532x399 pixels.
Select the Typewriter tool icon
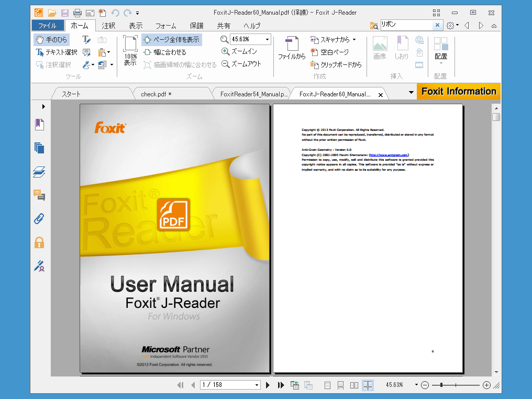point(86,40)
